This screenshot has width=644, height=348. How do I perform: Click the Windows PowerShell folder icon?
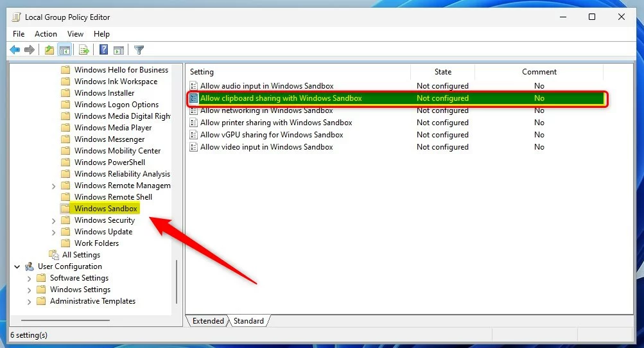[65, 162]
